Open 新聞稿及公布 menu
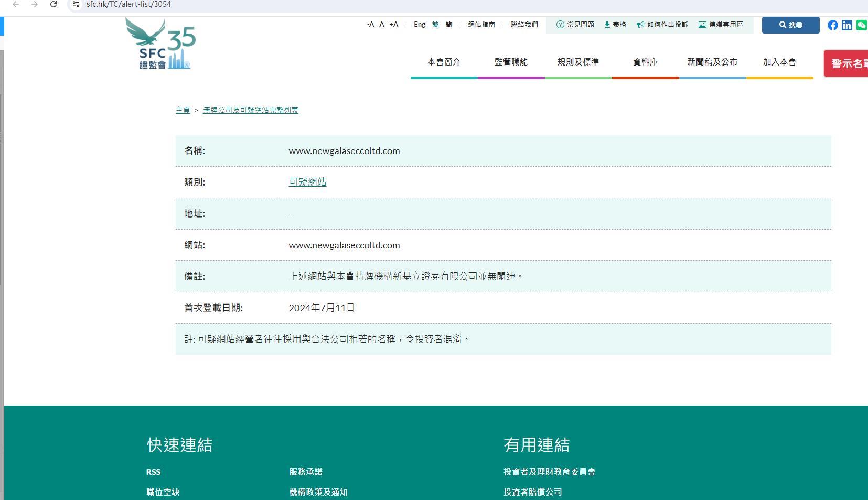This screenshot has height=500, width=868. point(713,62)
